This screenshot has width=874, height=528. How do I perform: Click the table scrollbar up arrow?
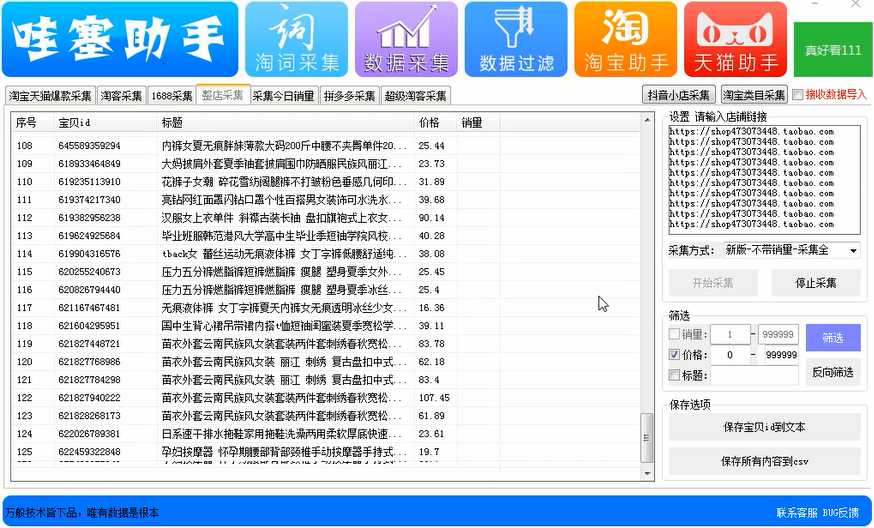[647, 120]
